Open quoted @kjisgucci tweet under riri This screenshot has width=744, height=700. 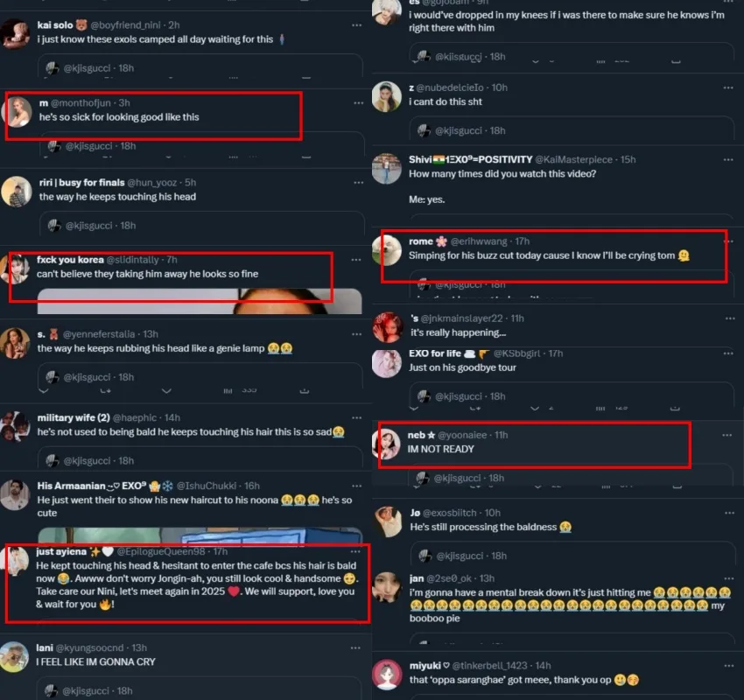201,226
